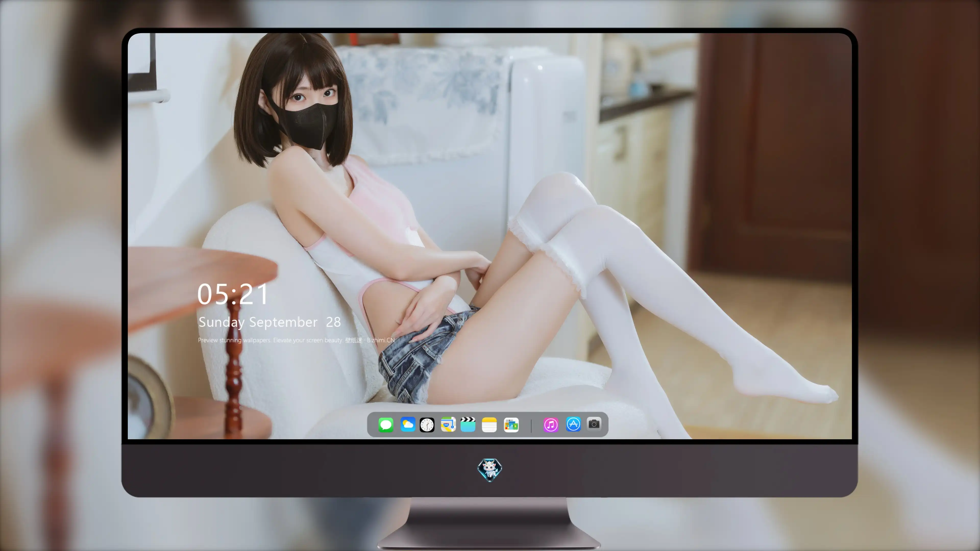Open the Maps app in the dock
980x551 pixels.
coord(448,424)
